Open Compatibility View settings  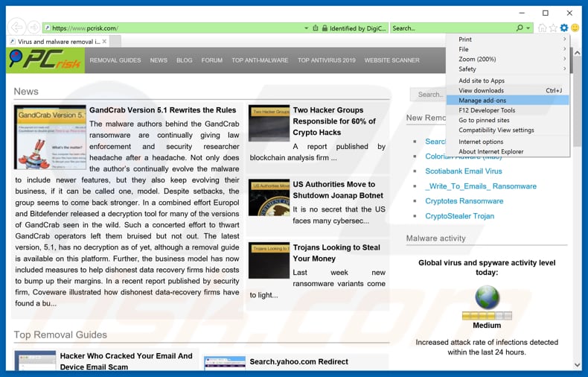508,130
